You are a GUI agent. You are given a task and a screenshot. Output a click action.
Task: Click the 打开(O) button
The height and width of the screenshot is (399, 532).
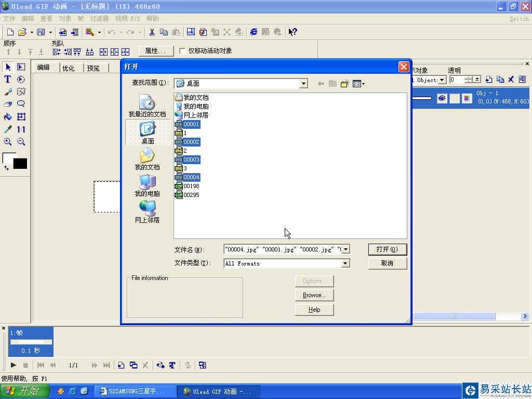tap(387, 249)
